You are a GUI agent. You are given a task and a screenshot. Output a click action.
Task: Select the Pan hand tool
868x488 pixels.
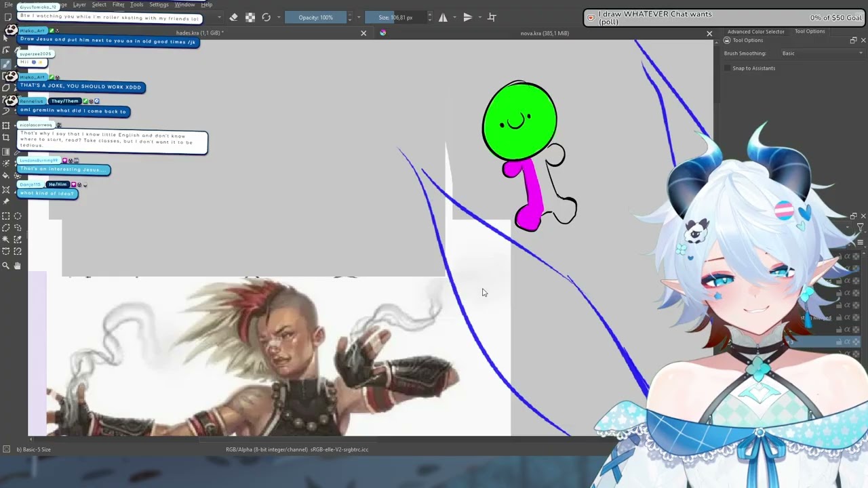click(x=18, y=266)
